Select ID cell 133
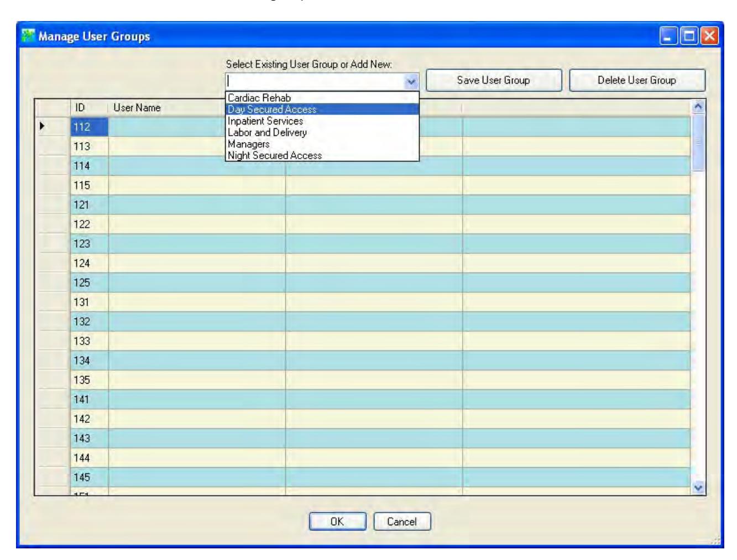The width and height of the screenshot is (737, 560). click(90, 341)
